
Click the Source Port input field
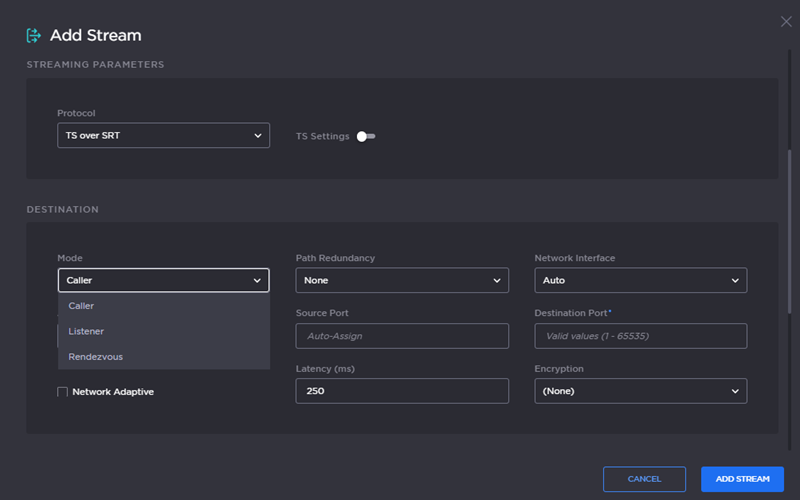(x=402, y=336)
